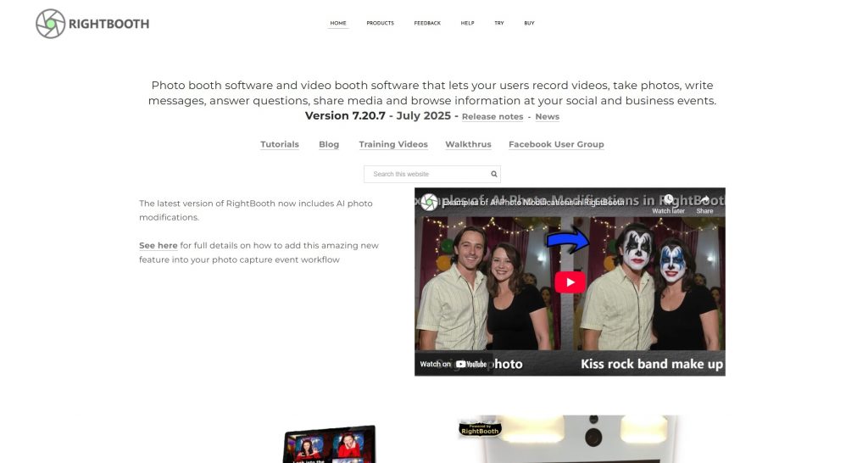Click Watch on YouTube button
This screenshot has width=868, height=463.
453,364
